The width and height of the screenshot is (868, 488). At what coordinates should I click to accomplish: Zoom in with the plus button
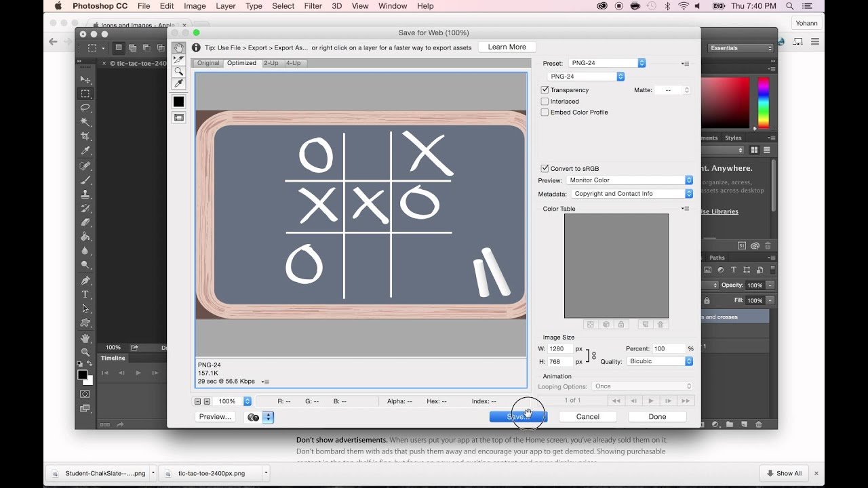point(207,401)
